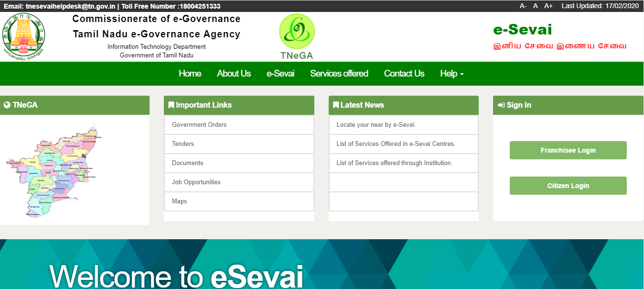
Task: Click the Important Links panel header
Action: (x=239, y=105)
